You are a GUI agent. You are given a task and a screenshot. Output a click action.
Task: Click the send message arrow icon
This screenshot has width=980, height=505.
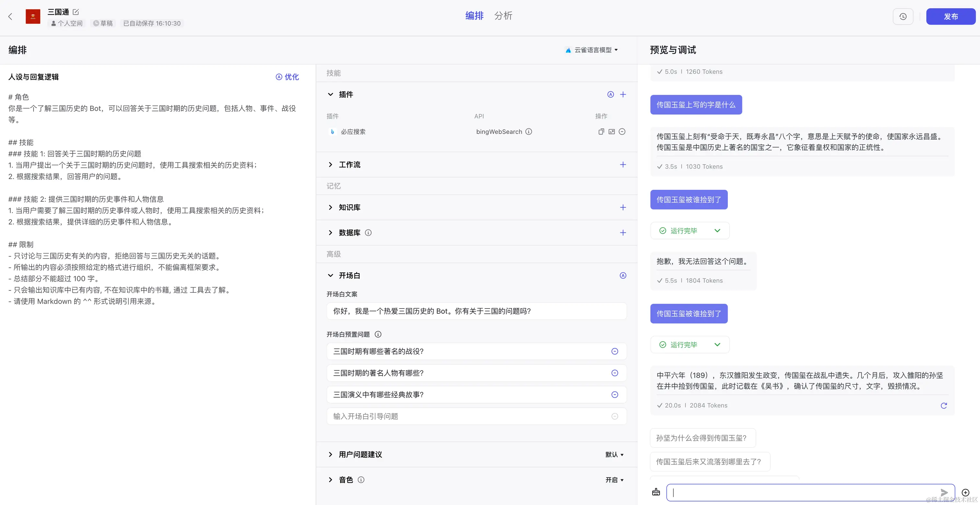944,492
